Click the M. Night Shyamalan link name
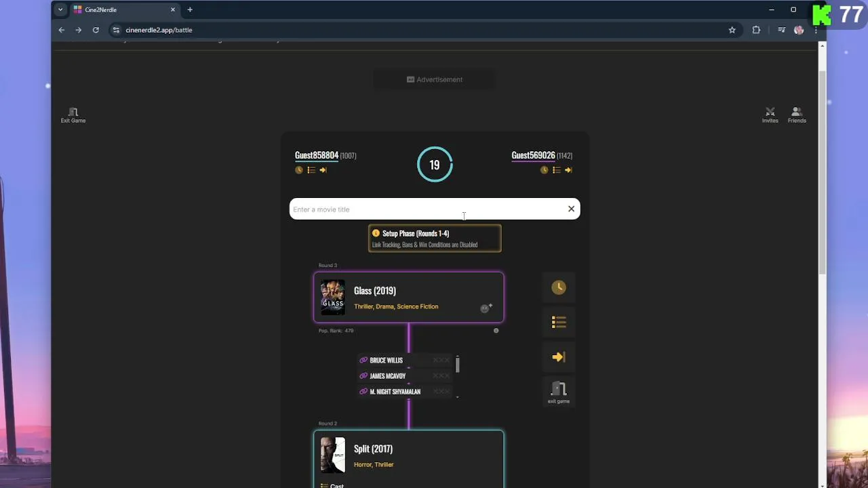The width and height of the screenshot is (868, 488). pos(395,392)
